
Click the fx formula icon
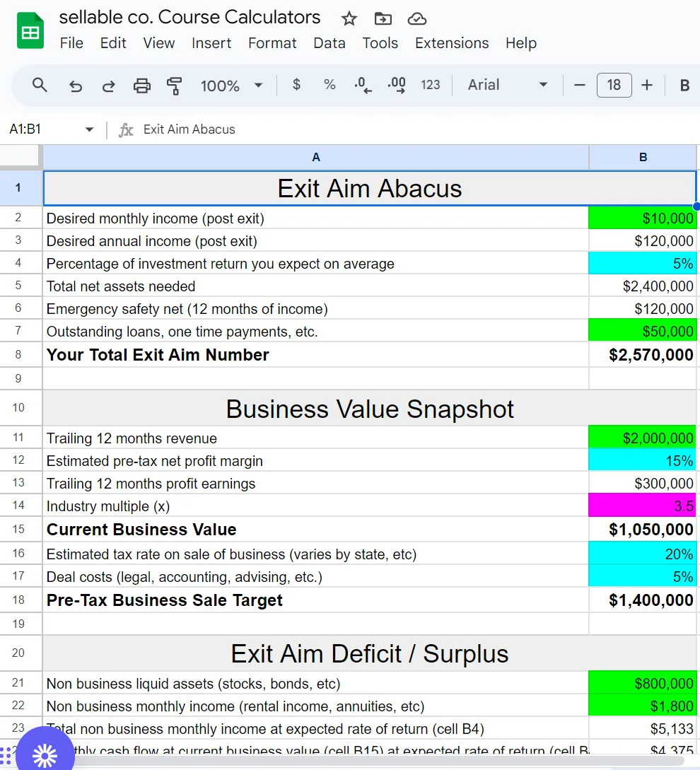coord(126,129)
